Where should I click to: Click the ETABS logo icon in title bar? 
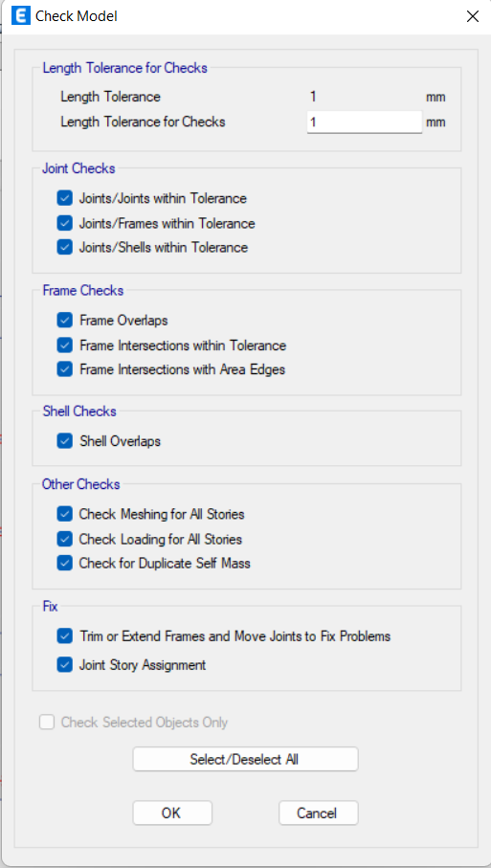pyautogui.click(x=20, y=15)
